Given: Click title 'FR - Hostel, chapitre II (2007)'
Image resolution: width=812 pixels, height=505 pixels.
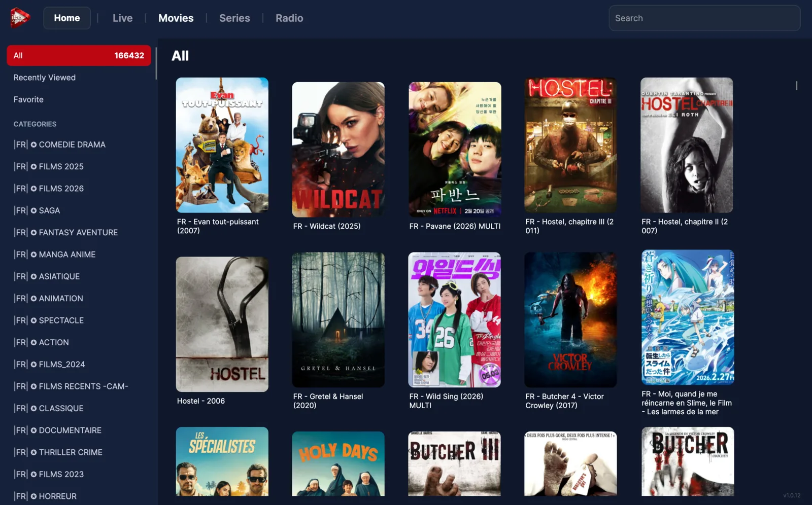Looking at the screenshot, I should pos(685,226).
